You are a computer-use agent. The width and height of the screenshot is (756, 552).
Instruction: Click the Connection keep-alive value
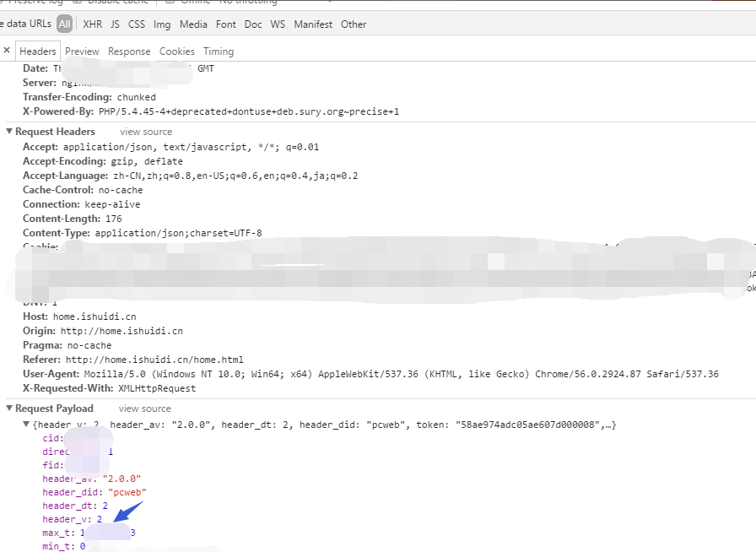click(112, 204)
